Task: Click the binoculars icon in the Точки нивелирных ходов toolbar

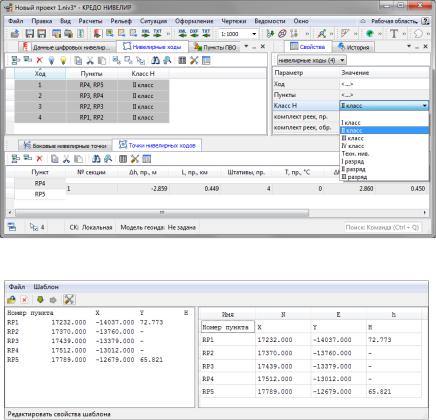Action: click(96, 159)
